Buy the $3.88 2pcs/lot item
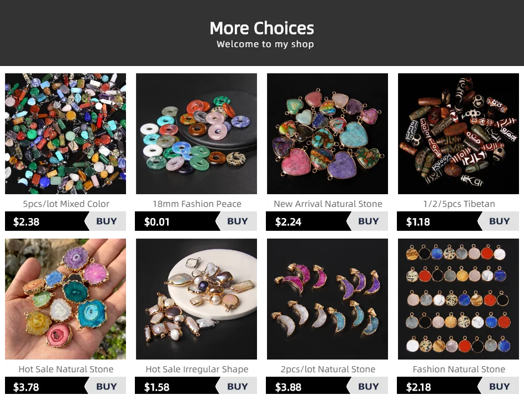The image size is (524, 420). click(x=368, y=387)
